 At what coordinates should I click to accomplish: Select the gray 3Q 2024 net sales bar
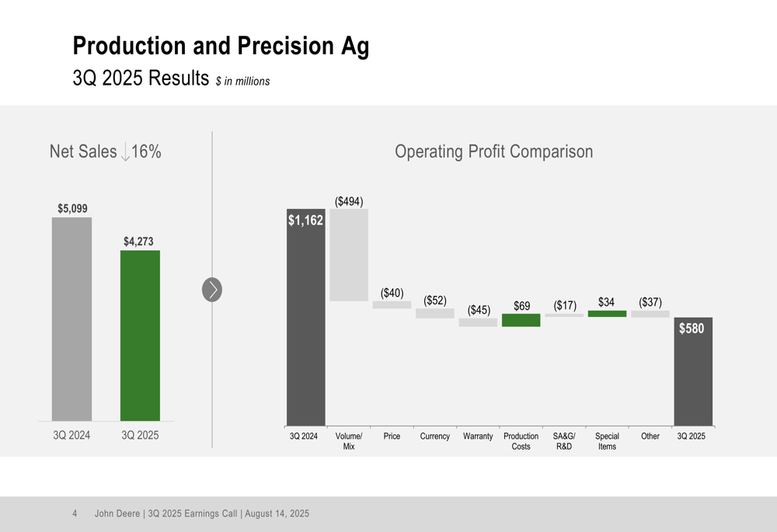click(71, 319)
